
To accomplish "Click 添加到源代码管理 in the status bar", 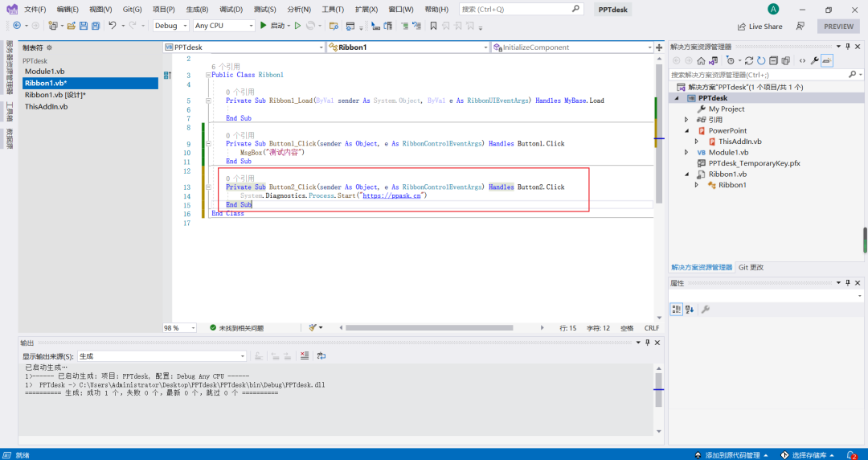I will pos(732,455).
